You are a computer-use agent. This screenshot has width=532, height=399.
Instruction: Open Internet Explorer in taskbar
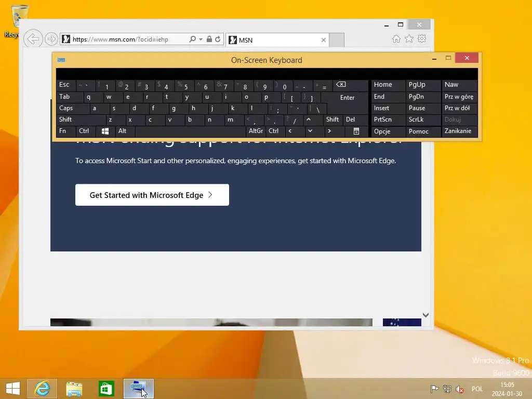(x=42, y=389)
